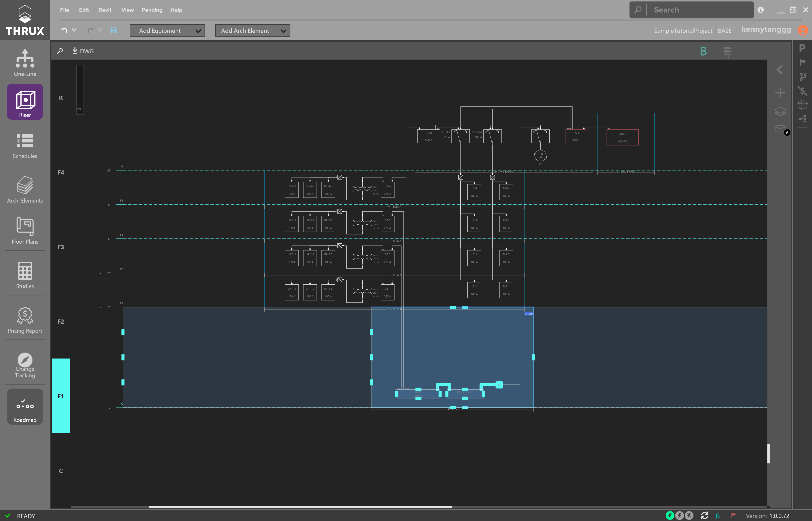Viewport: 812px width, 521px height.
Task: Click the branch icon in right sidebar
Action: [x=802, y=77]
